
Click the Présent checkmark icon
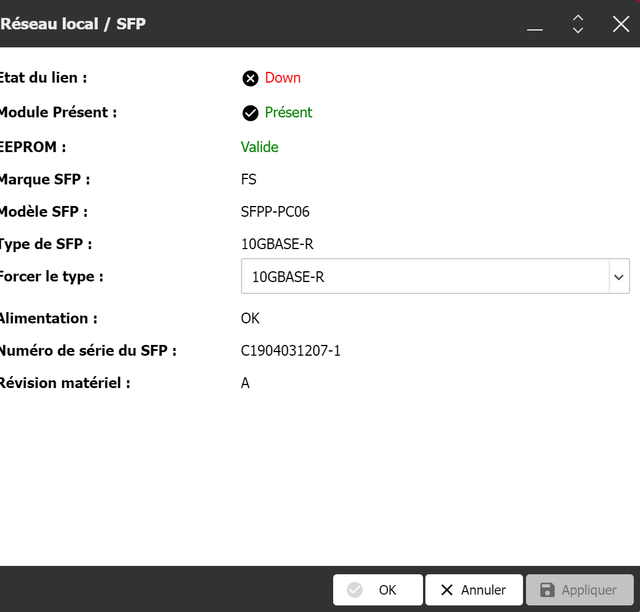[250, 113]
